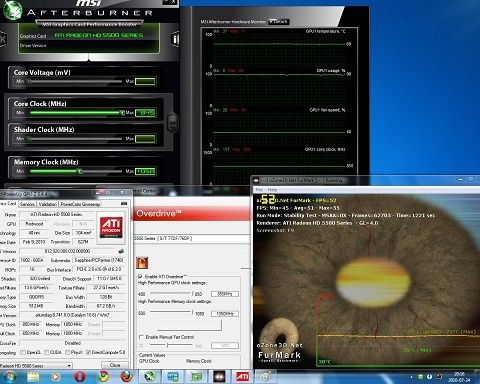The height and width of the screenshot is (384, 480).
Task: Click the GPU-Z Name field ATI Radeon HD 5500
Action: pyautogui.click(x=56, y=214)
